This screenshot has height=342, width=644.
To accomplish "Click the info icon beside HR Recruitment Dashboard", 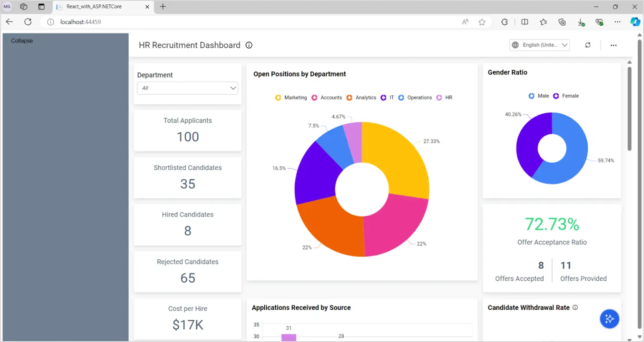I will point(249,45).
